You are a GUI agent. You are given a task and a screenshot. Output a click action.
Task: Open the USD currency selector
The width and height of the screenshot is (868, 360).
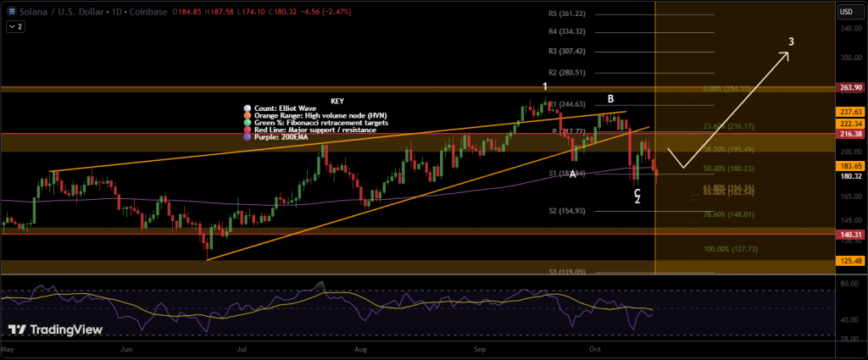point(844,13)
